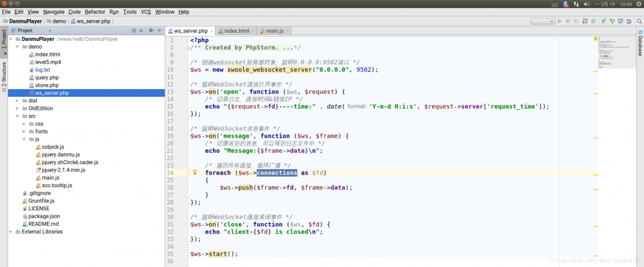
Task: Open File menu
Action: pos(6,12)
